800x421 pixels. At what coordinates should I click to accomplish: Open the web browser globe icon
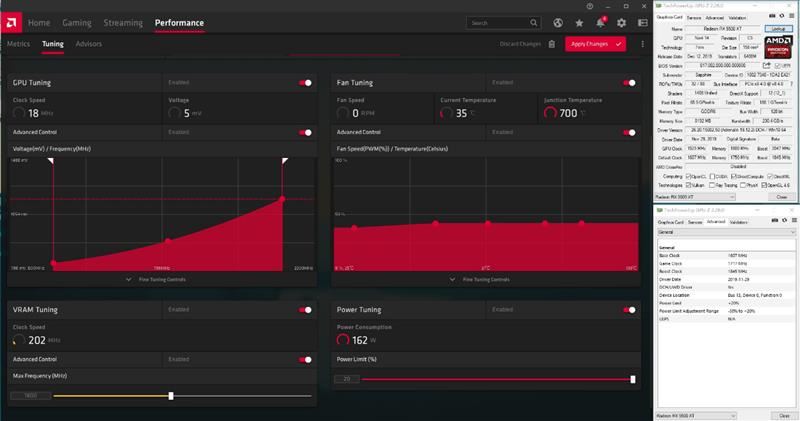click(x=558, y=23)
